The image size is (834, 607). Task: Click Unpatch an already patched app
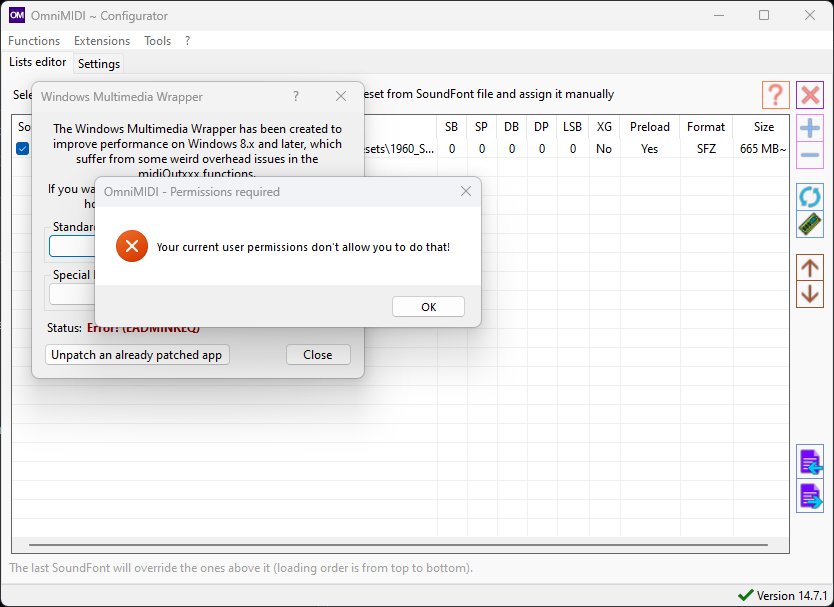pyautogui.click(x=137, y=354)
